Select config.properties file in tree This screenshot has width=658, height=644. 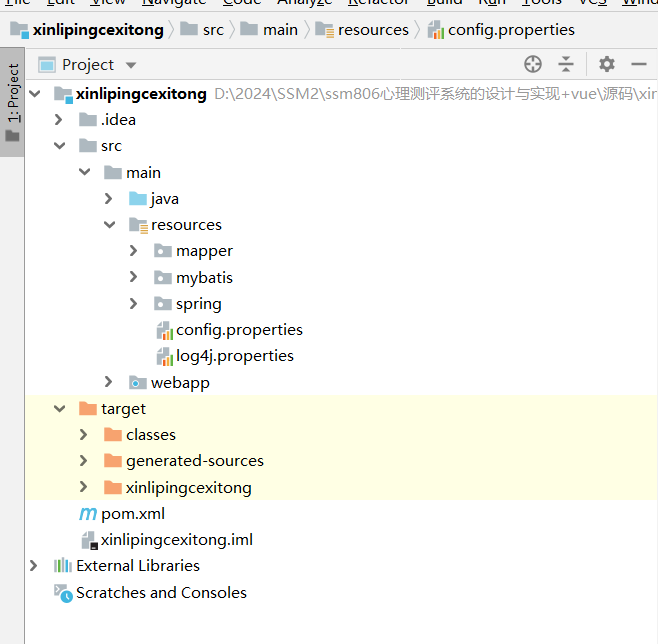pyautogui.click(x=238, y=330)
